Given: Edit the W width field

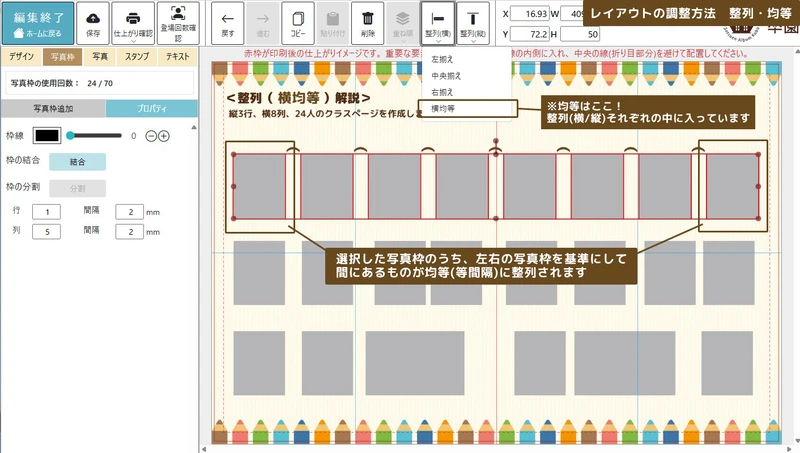Looking at the screenshot, I should pos(572,14).
